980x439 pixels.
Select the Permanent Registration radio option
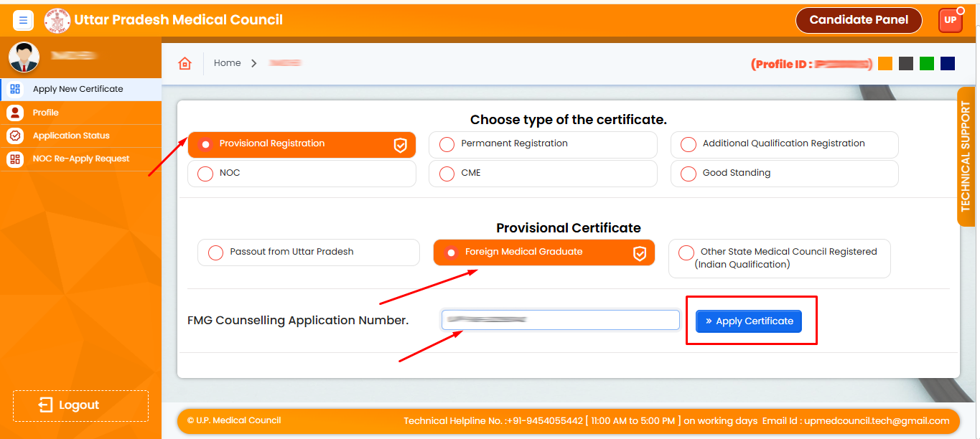tap(447, 144)
